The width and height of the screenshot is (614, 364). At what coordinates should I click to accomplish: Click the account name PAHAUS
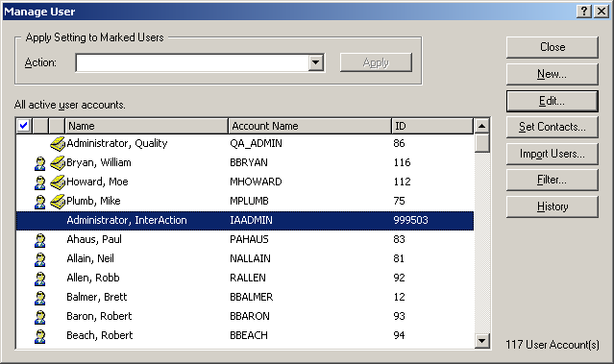point(249,239)
